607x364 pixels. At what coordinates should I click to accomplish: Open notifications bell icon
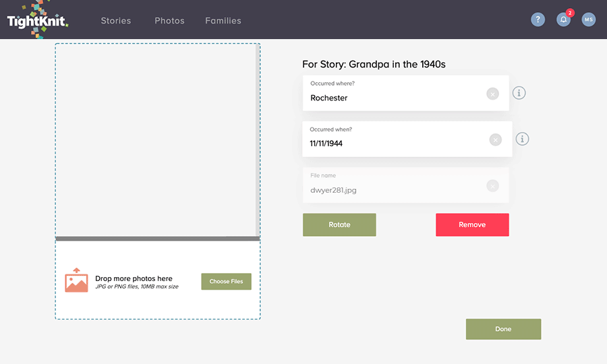(x=563, y=20)
